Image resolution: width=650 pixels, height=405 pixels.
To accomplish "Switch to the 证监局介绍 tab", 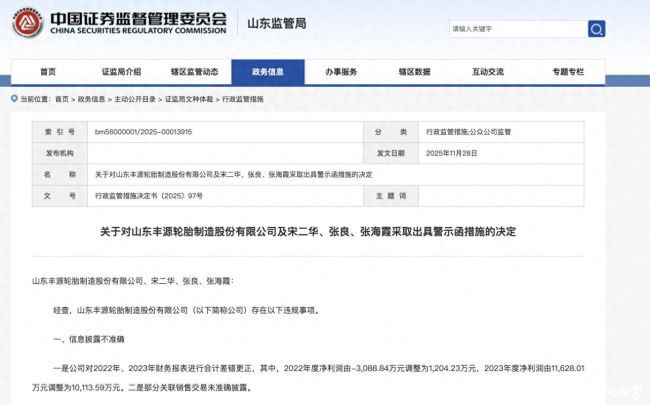I will point(122,72).
